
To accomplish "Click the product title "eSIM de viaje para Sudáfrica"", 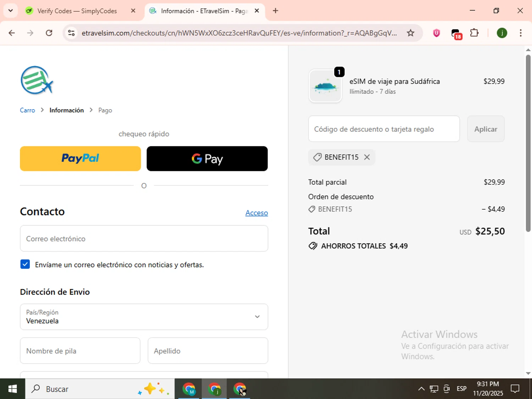I will 394,81.
